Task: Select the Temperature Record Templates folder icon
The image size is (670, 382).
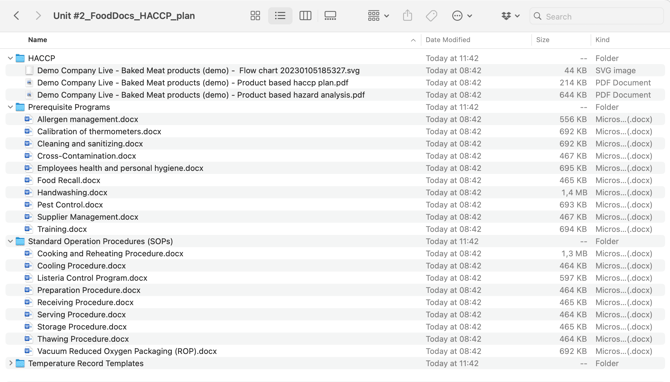Action: 20,364
